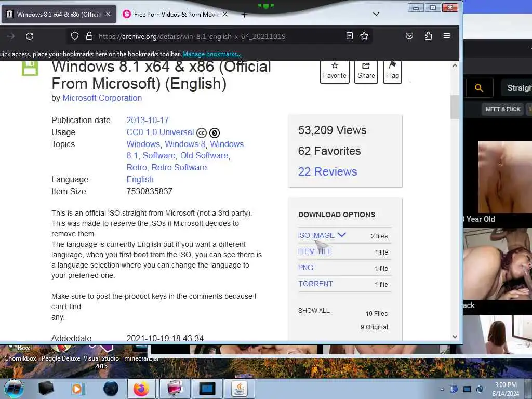The width and height of the screenshot is (532, 399).
Task: Open the Java icon on the taskbar
Action: tap(239, 389)
